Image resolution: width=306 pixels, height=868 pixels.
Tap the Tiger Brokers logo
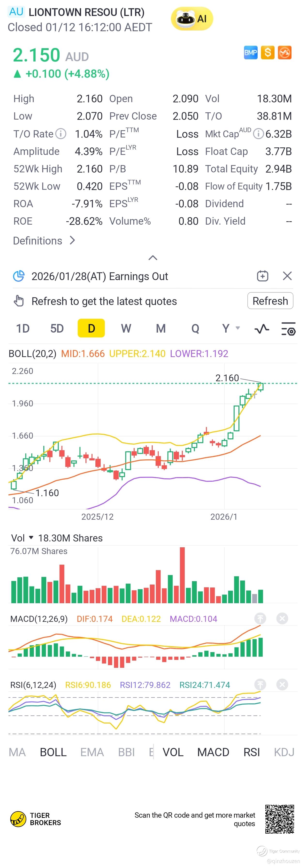[35, 819]
